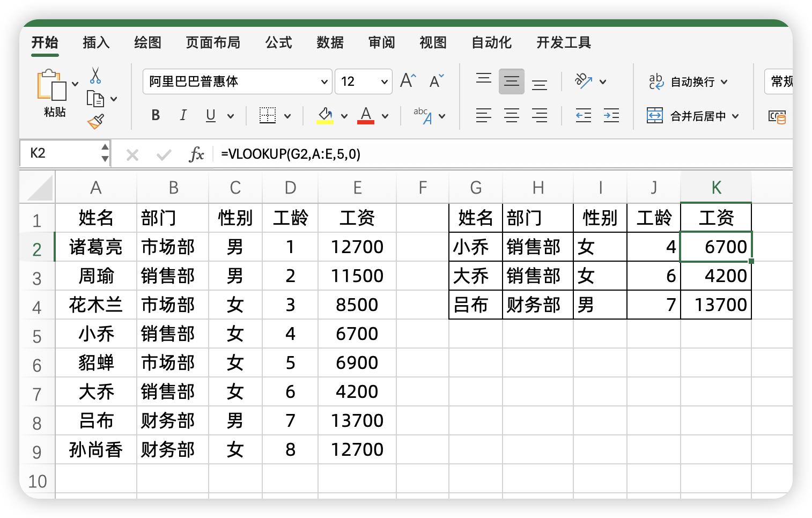Viewport: 812px width, 518px height.
Task: Open the font name dropdown
Action: tap(324, 82)
